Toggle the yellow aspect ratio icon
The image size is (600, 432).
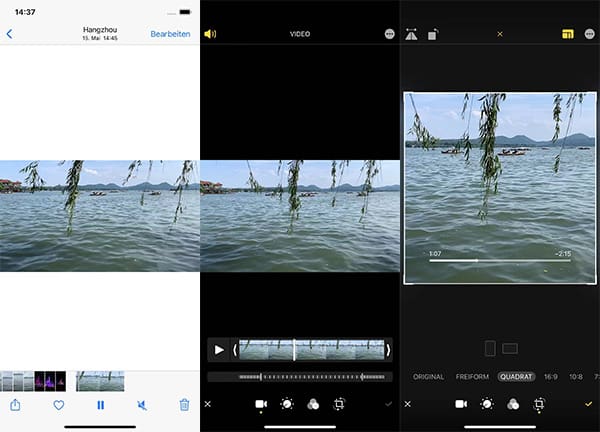(x=568, y=34)
